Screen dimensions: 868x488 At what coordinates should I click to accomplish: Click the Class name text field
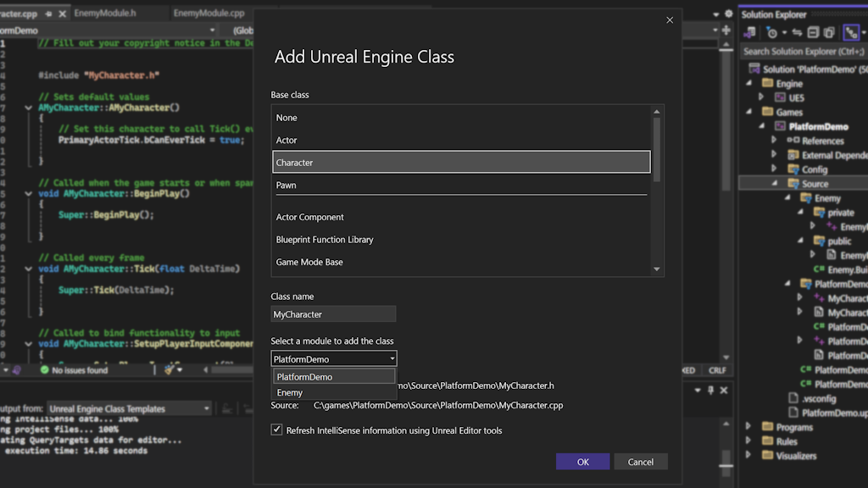pos(333,314)
